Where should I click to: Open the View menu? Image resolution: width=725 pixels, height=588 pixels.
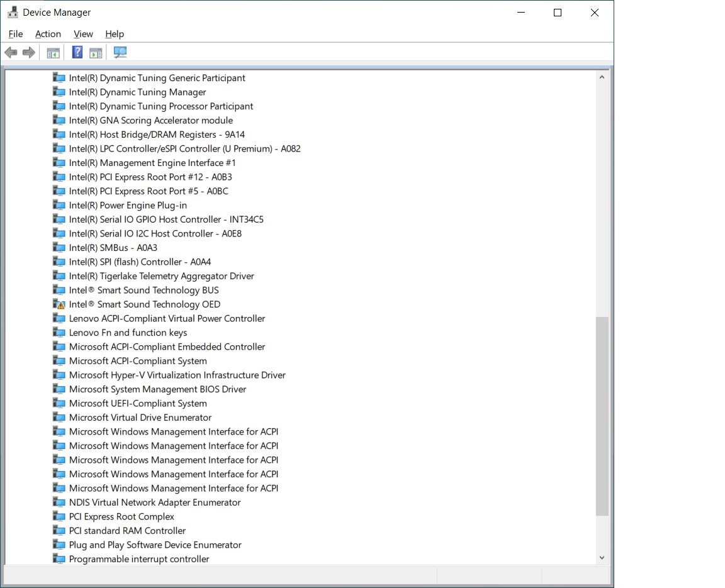click(x=83, y=34)
